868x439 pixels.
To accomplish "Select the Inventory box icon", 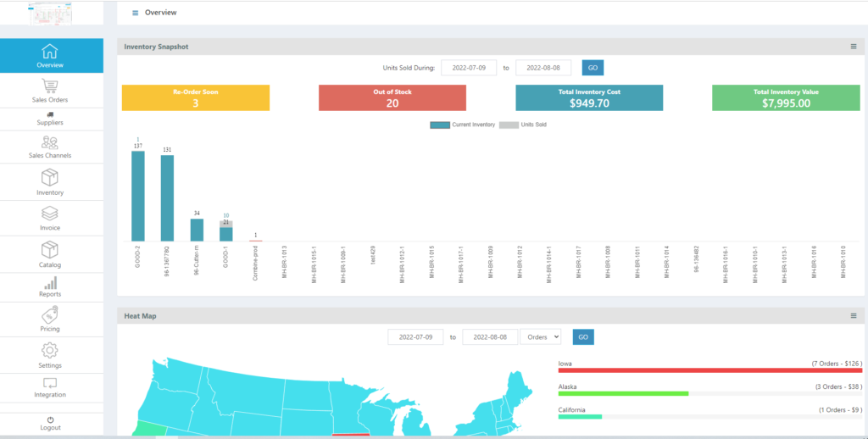I will point(50,177).
